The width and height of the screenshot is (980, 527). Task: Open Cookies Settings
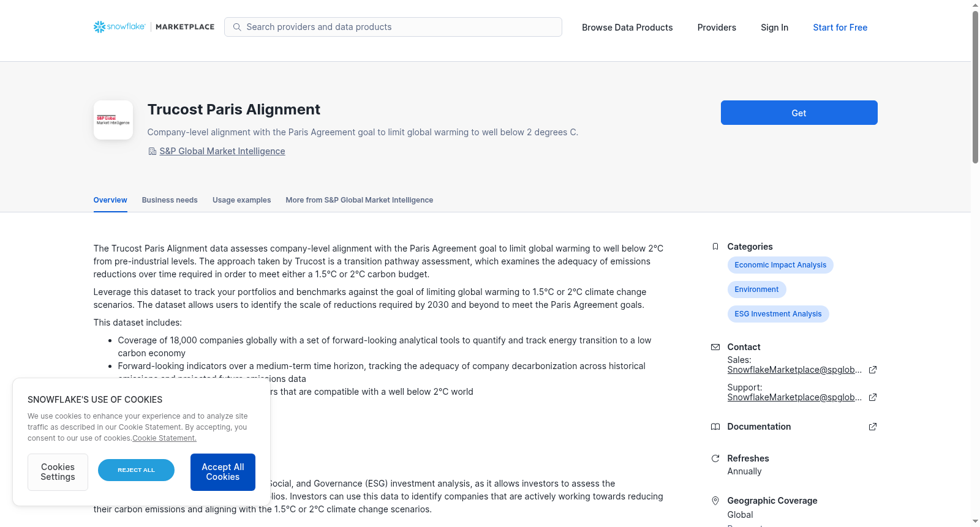point(58,472)
